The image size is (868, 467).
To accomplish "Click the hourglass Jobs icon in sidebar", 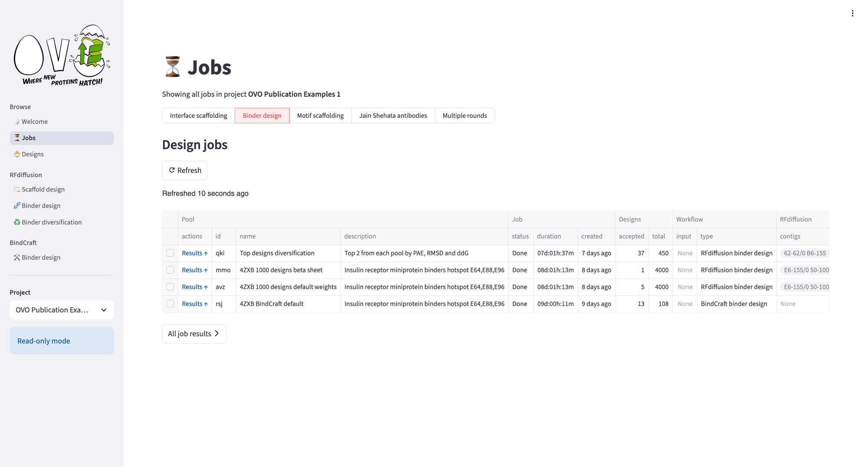I will coord(17,138).
